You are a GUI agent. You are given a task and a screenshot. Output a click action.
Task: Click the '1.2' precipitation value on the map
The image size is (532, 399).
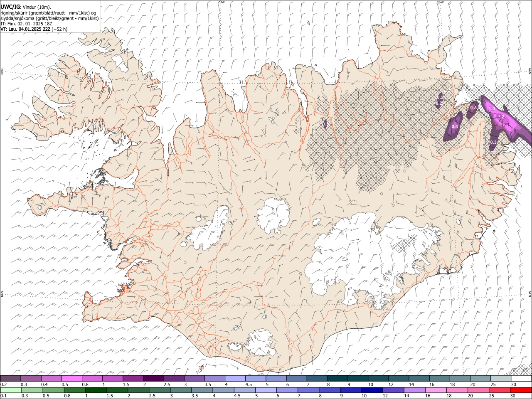[501, 117]
